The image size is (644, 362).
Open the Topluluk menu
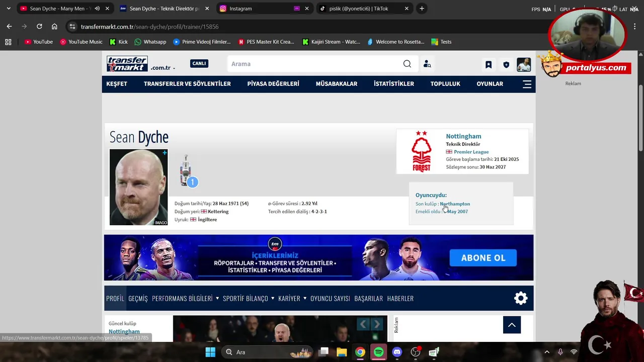(445, 84)
